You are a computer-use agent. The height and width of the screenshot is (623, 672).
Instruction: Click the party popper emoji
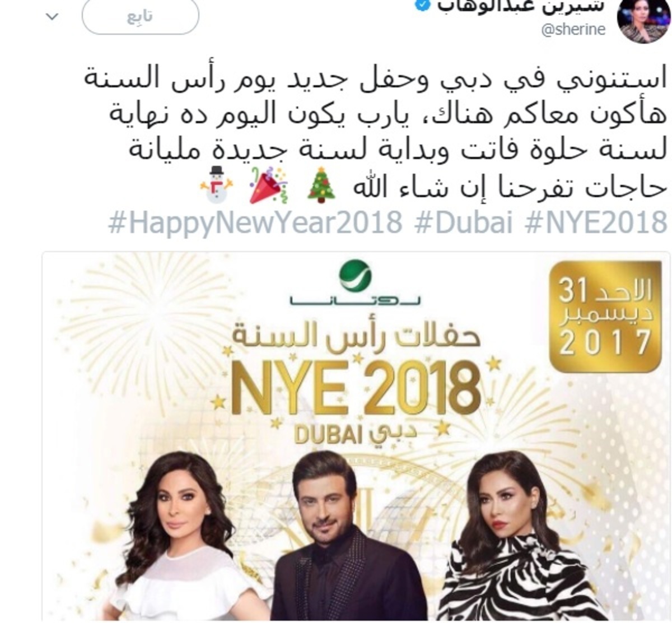coord(268,184)
